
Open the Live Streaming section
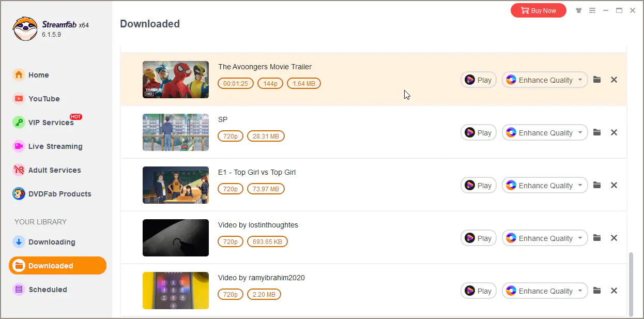pyautogui.click(x=55, y=146)
